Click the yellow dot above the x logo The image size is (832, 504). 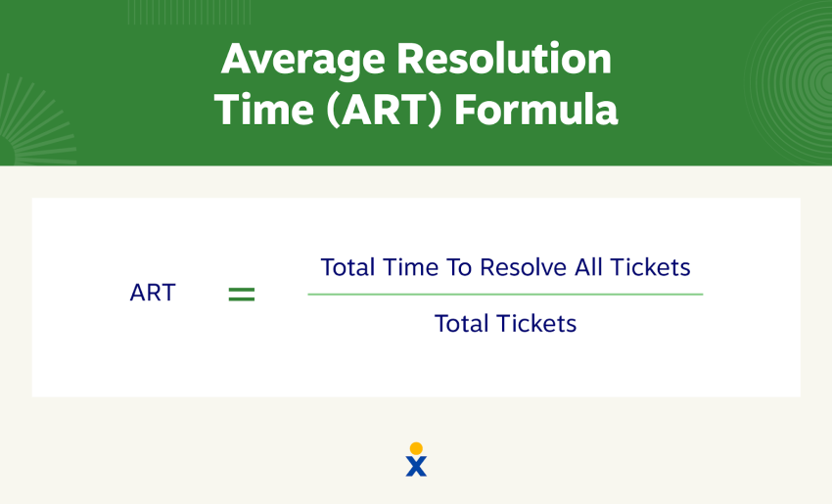click(417, 448)
